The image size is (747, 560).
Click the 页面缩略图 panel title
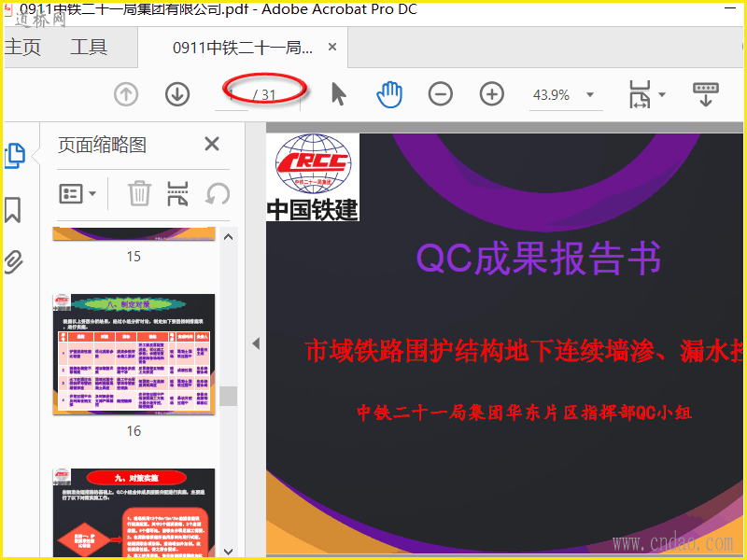pos(102,145)
